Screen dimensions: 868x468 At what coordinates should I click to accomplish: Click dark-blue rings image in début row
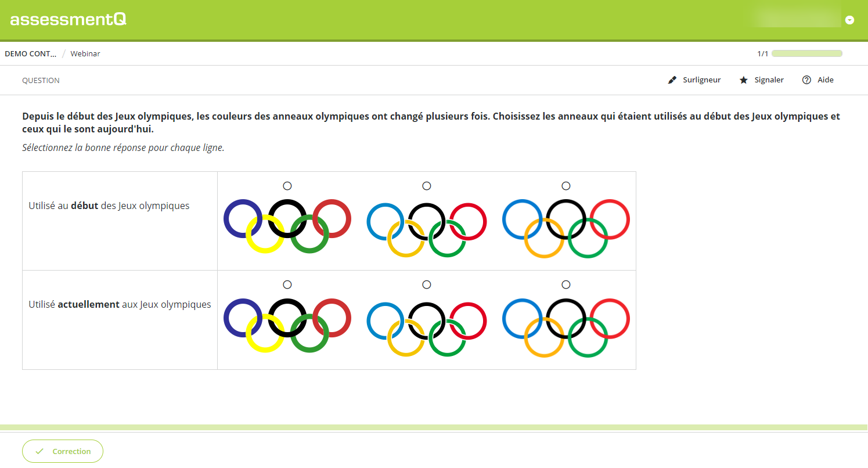(x=287, y=226)
